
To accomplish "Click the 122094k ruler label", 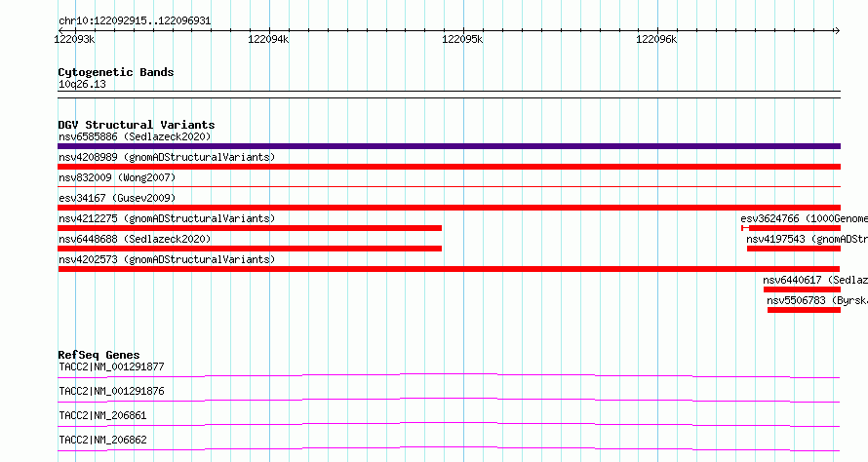I will (268, 39).
